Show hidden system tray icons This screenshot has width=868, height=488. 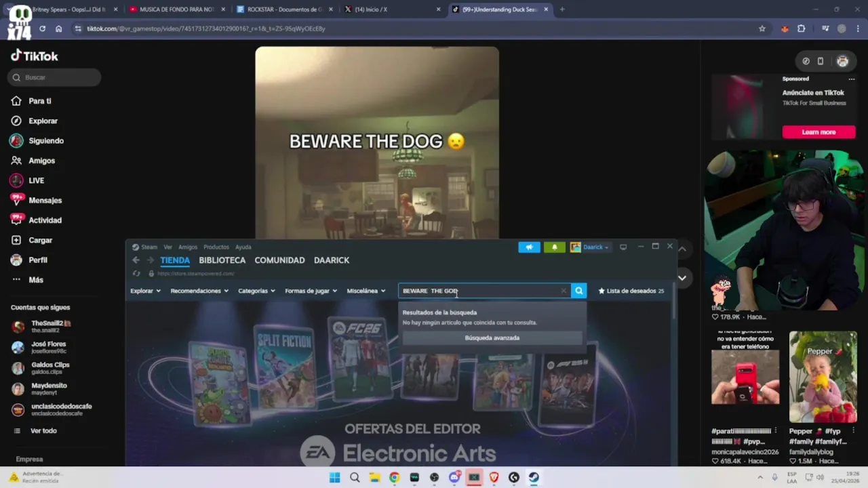[759, 477]
